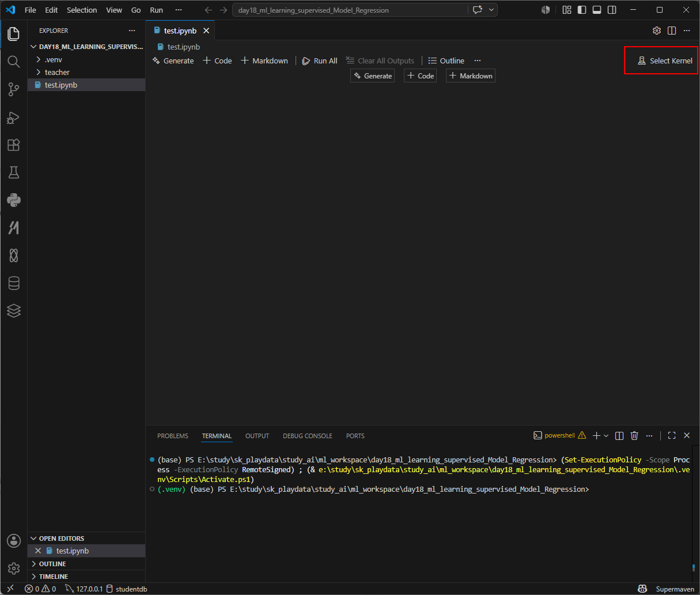The height and width of the screenshot is (595, 700).
Task: Create a new terminal with plus icon
Action: [596, 436]
